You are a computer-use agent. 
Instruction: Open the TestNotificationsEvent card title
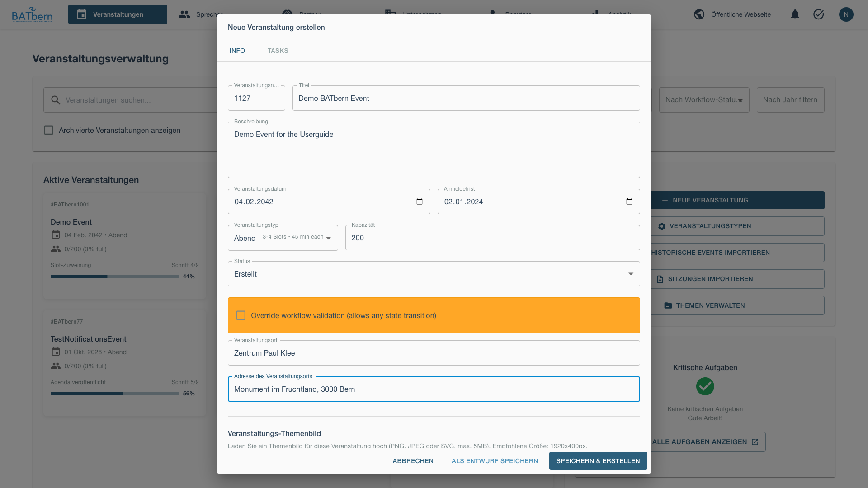(x=88, y=339)
